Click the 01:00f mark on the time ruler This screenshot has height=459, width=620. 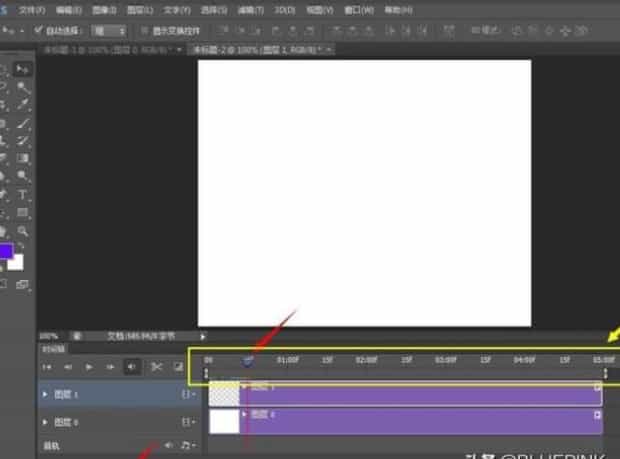pyautogui.click(x=288, y=358)
